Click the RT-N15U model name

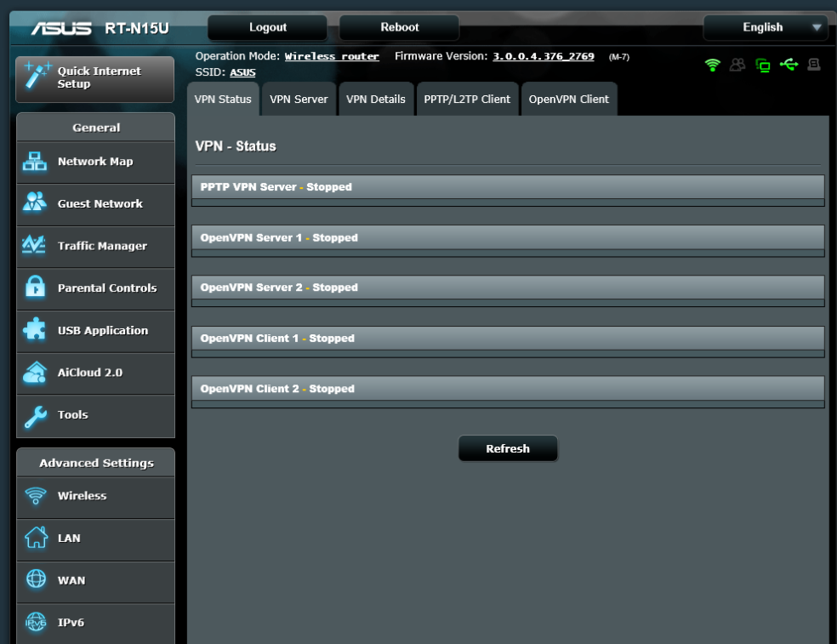[137, 28]
